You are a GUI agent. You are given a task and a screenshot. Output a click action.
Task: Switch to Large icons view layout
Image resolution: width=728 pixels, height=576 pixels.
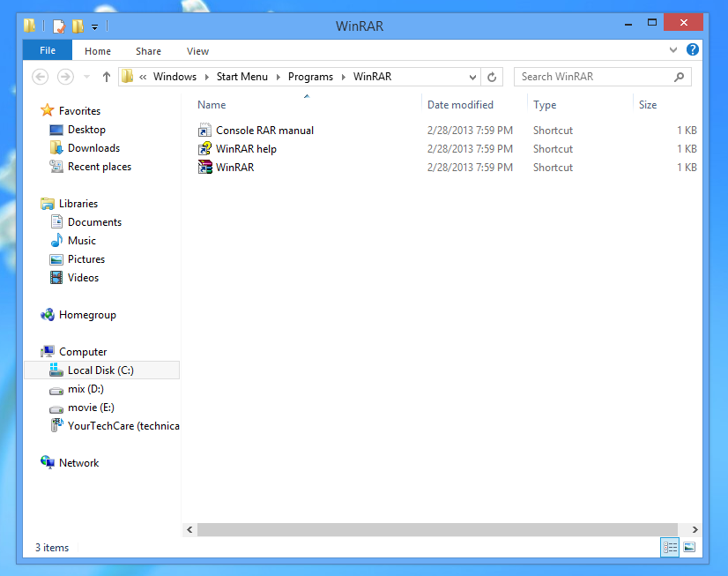click(689, 548)
